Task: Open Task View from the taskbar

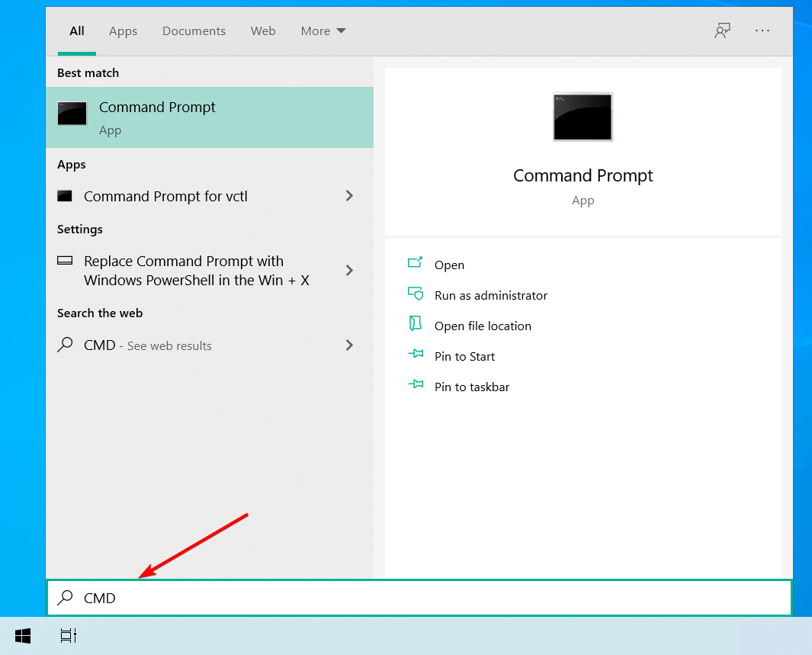Action: tap(69, 635)
